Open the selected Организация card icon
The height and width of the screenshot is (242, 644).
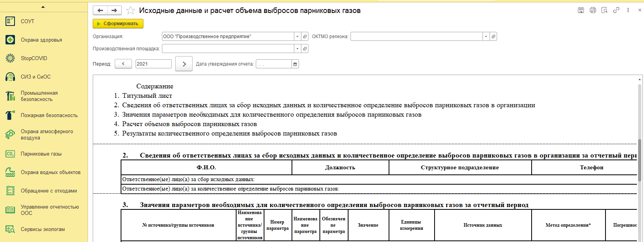(305, 37)
